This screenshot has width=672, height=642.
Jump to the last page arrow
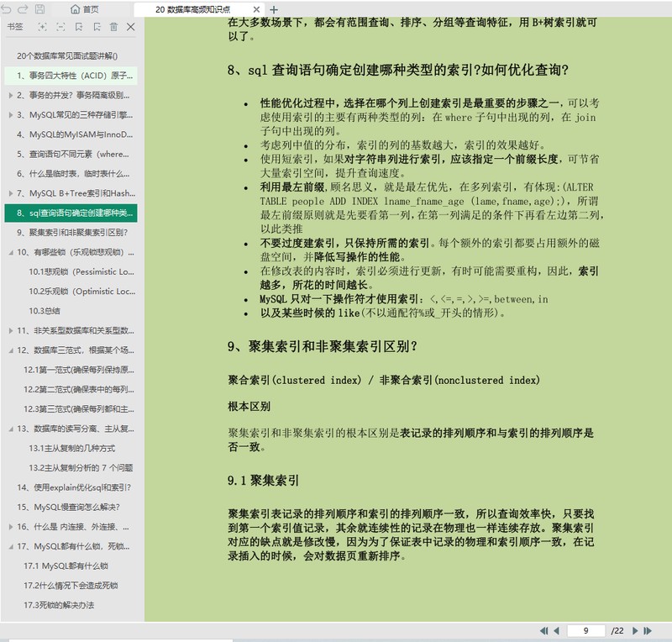(x=648, y=630)
